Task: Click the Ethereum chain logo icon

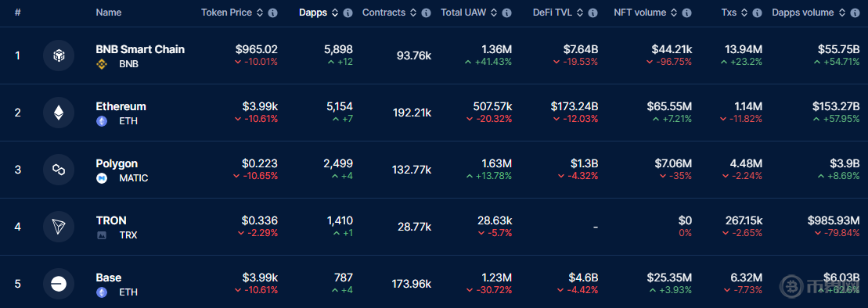Action: (59, 113)
